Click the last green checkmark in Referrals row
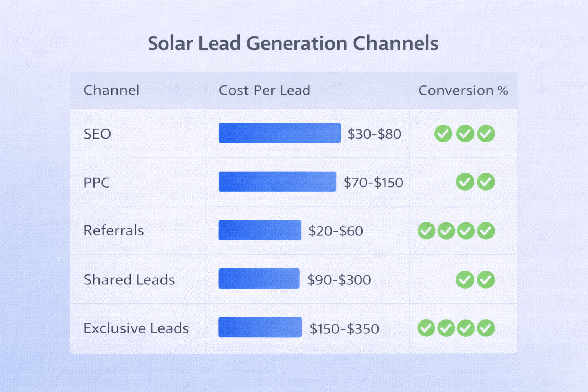 pyautogui.click(x=486, y=231)
